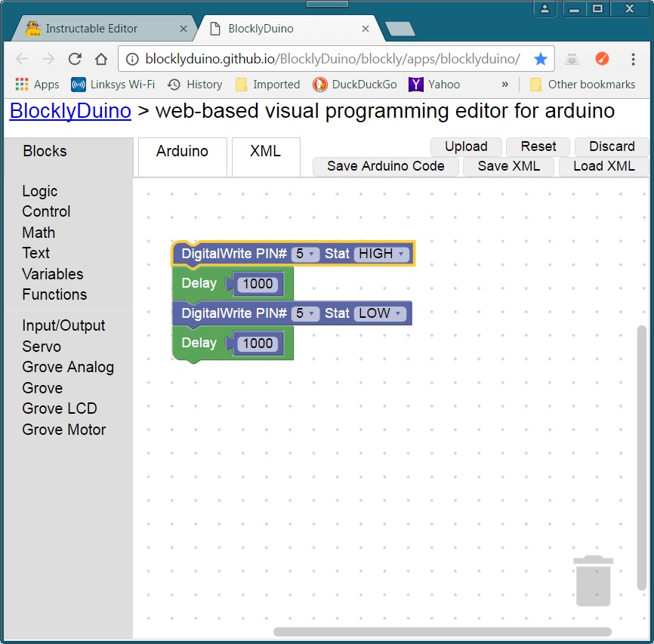
Task: Open the Linksys Wi-Fi bookmark
Action: pos(113,85)
